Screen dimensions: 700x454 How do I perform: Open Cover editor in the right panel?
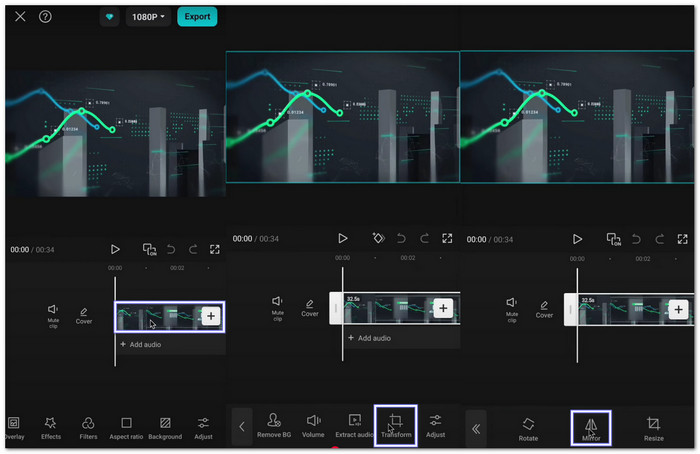click(544, 309)
